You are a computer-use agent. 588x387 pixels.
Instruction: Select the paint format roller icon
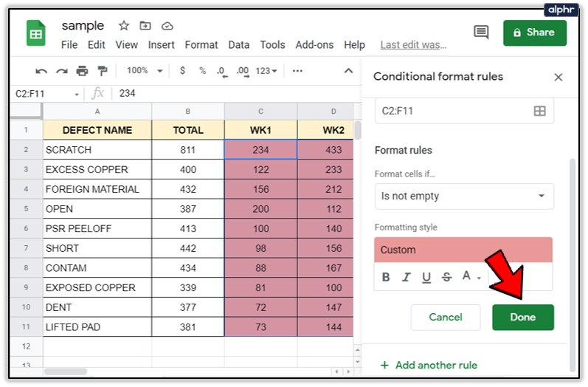pos(103,71)
